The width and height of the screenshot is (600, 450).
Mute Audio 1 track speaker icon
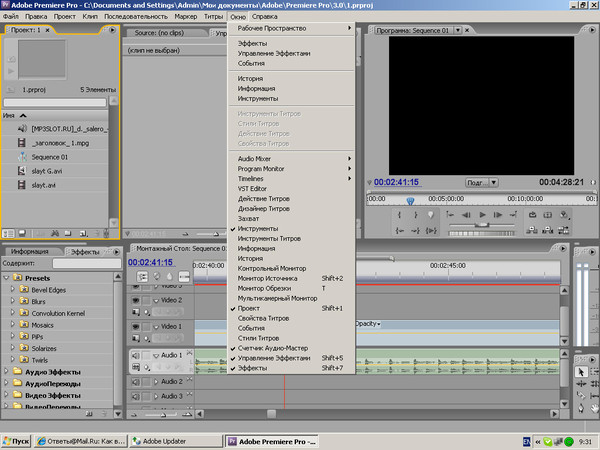click(x=136, y=355)
